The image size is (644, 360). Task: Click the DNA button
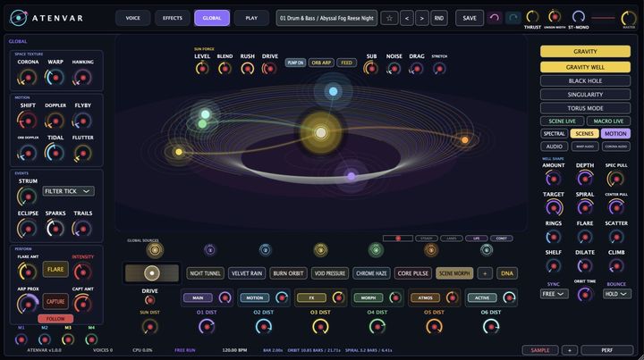coord(507,273)
